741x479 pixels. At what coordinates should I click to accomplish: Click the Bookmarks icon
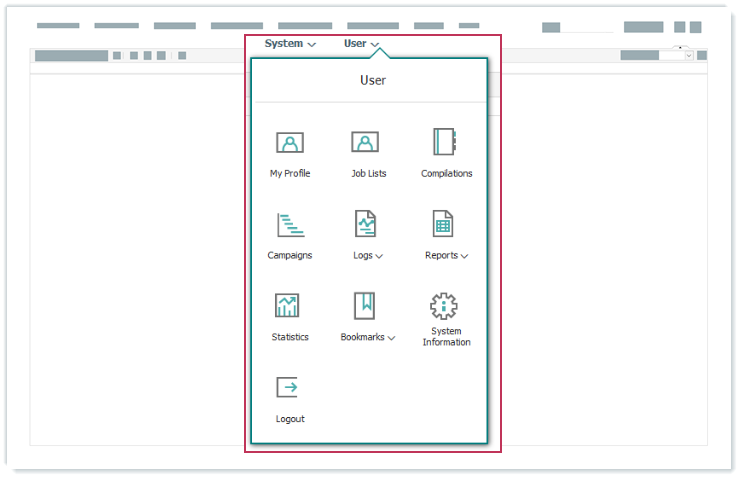[x=364, y=306]
